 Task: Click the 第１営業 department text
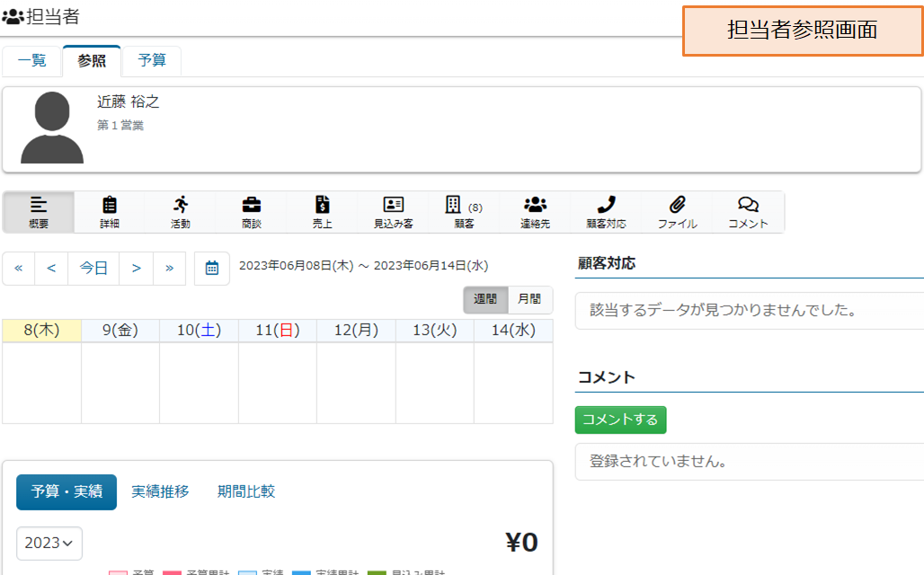click(x=120, y=126)
